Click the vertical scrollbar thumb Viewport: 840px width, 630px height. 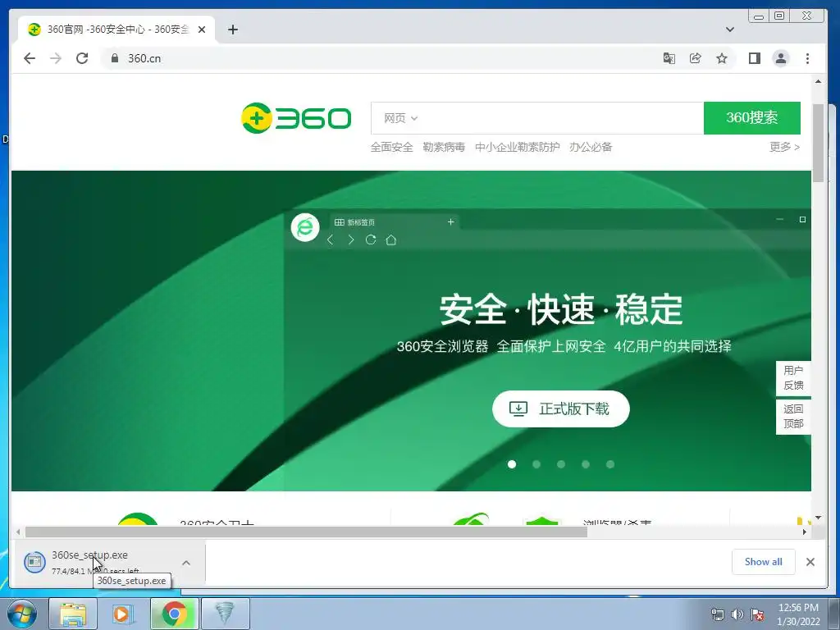click(818, 143)
